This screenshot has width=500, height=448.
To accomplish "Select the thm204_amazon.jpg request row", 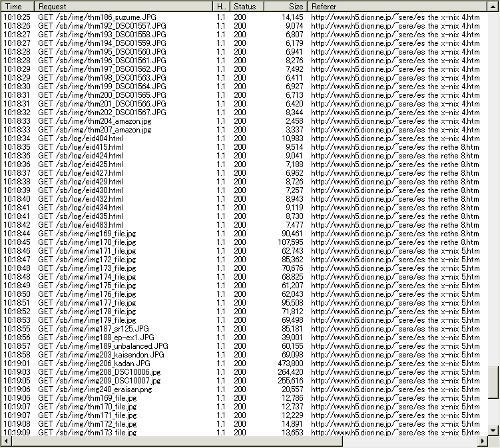I will point(244,121).
